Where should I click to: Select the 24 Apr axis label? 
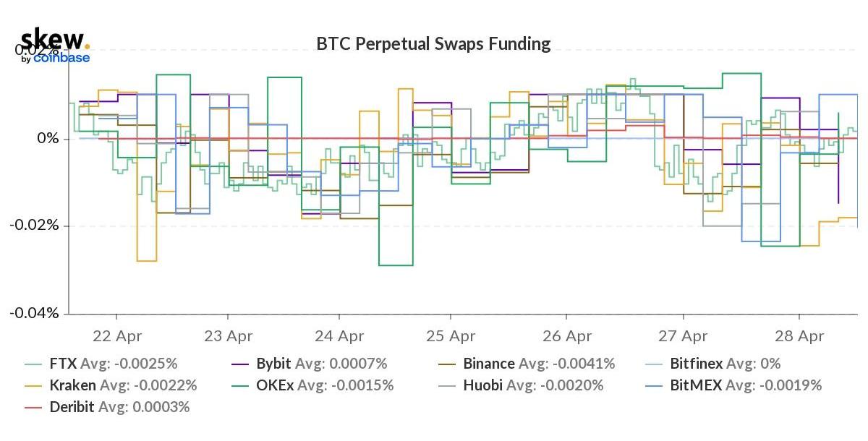pos(339,336)
